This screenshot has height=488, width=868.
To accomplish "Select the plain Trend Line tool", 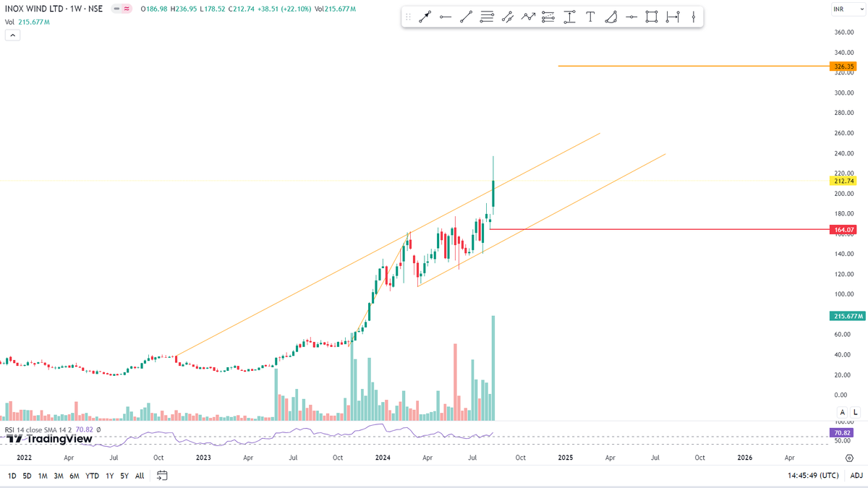I will click(x=466, y=17).
